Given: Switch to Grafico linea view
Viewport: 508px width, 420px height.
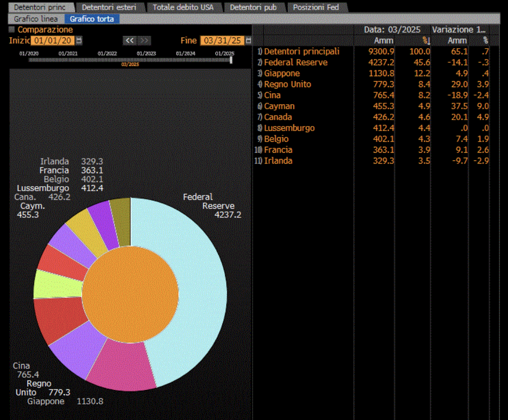Looking at the screenshot, I should click(36, 19).
